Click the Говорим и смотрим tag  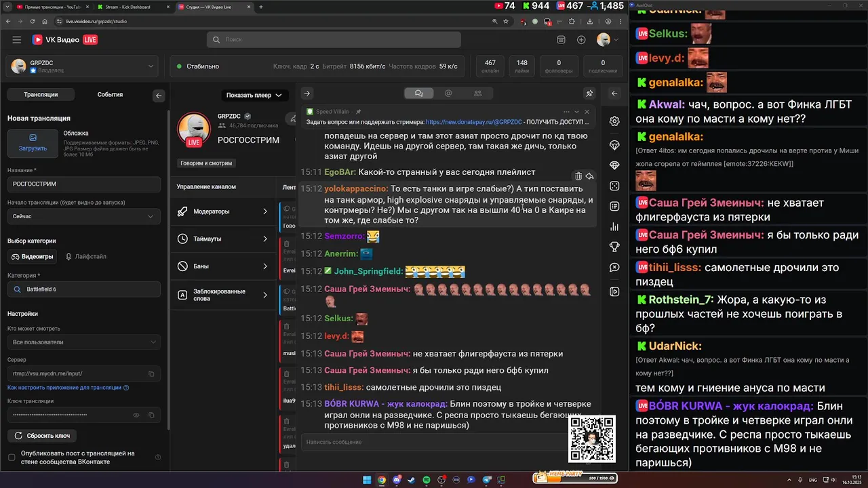(206, 163)
